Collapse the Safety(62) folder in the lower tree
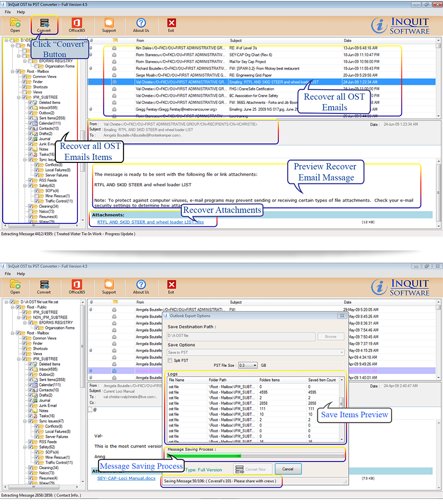443x504 pixels. 24,447
